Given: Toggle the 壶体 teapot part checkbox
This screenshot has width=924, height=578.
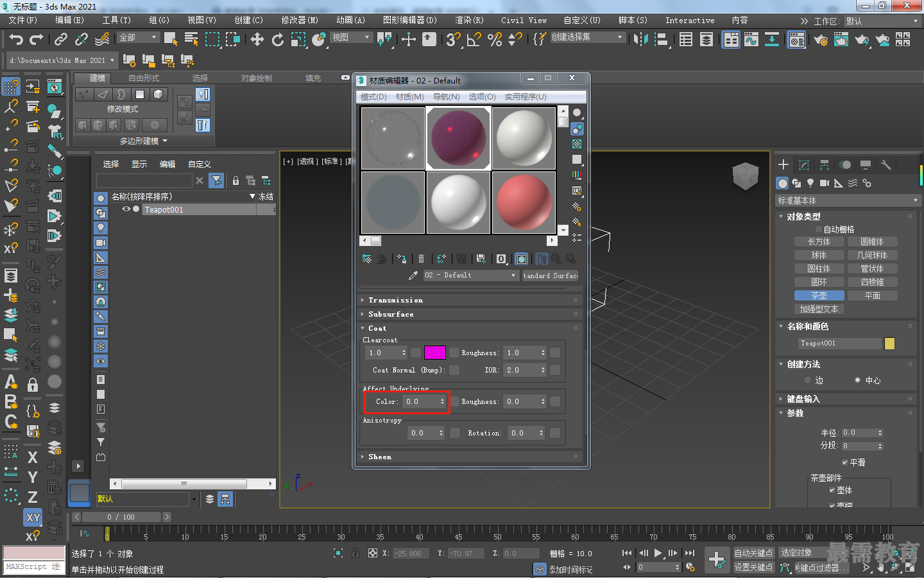Looking at the screenshot, I should [832, 490].
